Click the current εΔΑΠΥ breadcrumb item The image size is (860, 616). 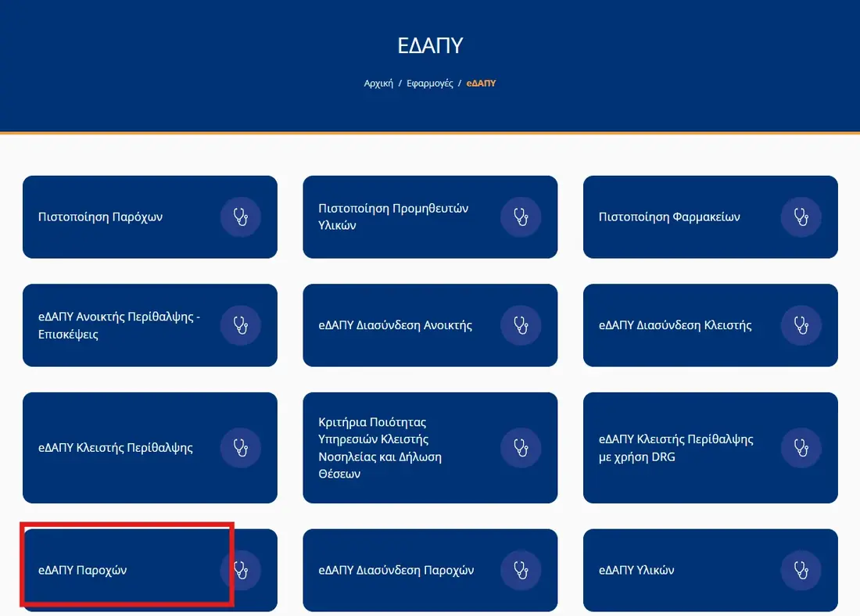(481, 84)
